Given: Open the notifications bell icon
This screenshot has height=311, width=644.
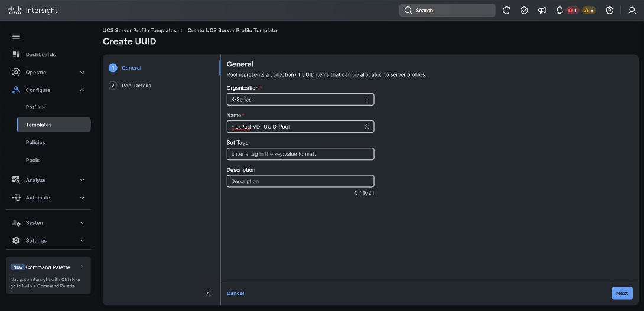Looking at the screenshot, I should coord(560,10).
